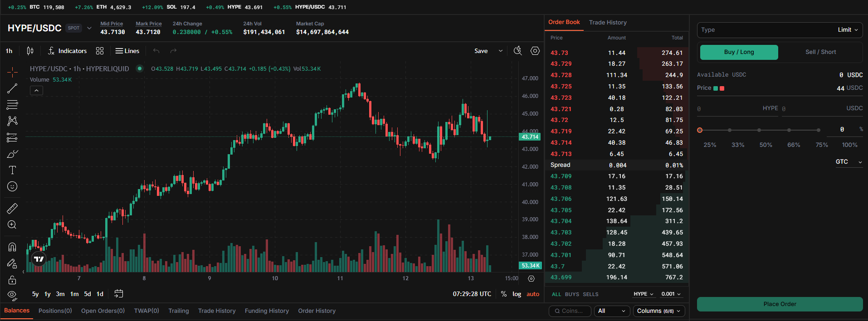Open the Indicators dialog

click(67, 51)
